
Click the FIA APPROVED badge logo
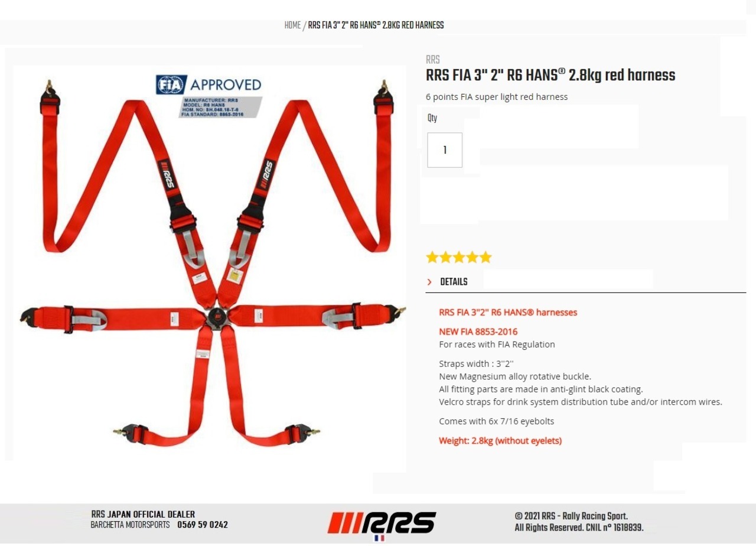(208, 84)
